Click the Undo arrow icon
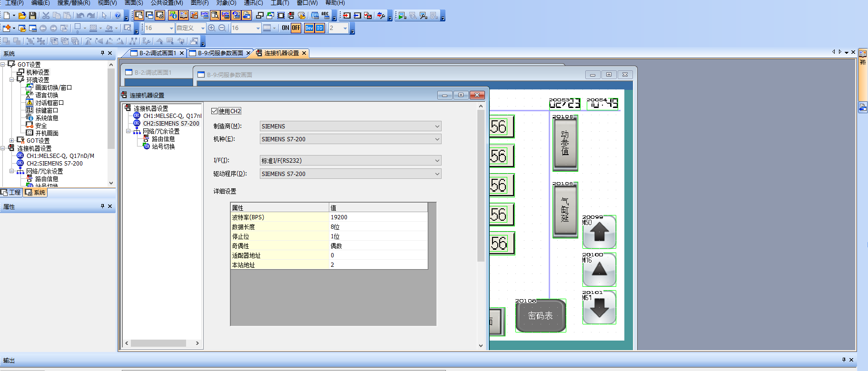868x371 pixels. [x=80, y=15]
